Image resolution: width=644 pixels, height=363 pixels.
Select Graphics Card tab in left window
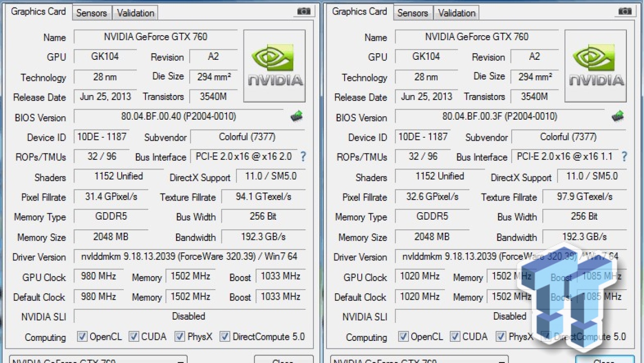point(38,12)
